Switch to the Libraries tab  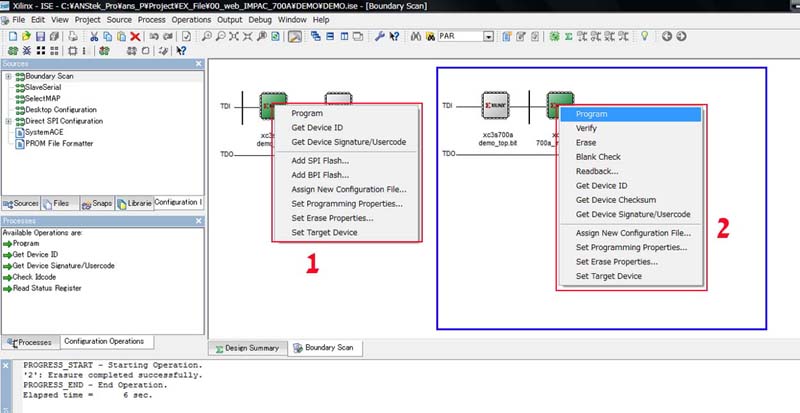(134, 203)
